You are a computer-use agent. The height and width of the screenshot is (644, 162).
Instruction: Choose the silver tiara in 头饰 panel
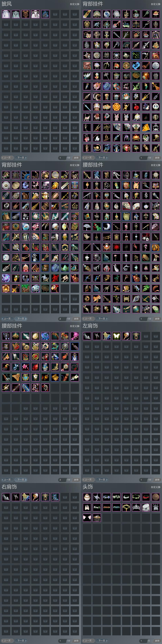136,507
